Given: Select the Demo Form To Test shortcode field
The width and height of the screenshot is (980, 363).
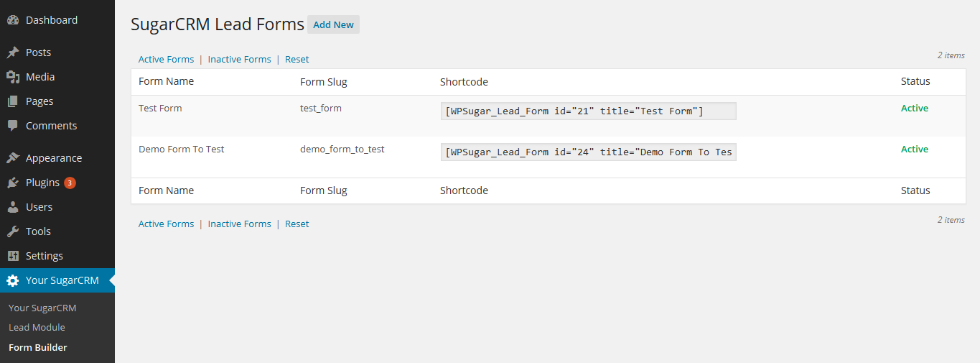Looking at the screenshot, I should (589, 152).
